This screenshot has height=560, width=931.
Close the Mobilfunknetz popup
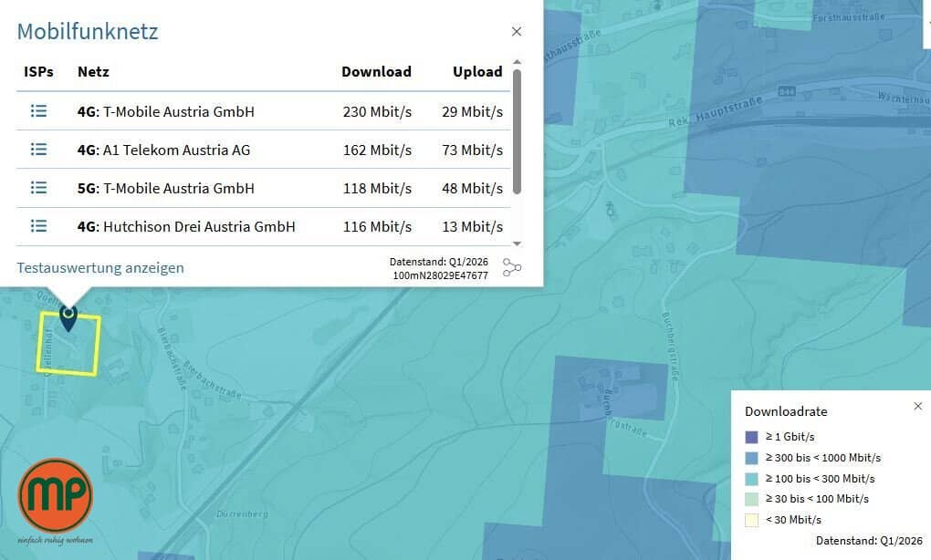click(x=517, y=31)
